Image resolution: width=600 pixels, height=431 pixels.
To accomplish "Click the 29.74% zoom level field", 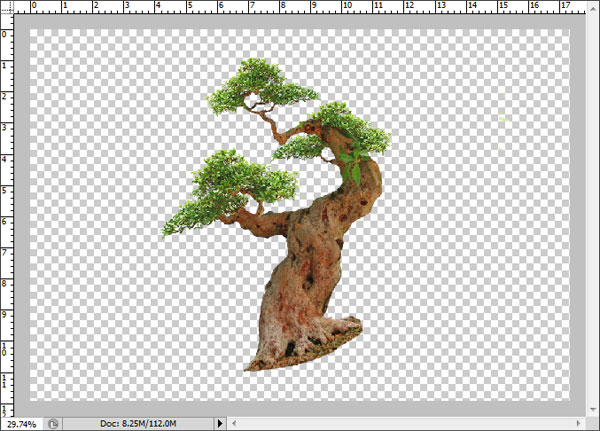I will [21, 424].
